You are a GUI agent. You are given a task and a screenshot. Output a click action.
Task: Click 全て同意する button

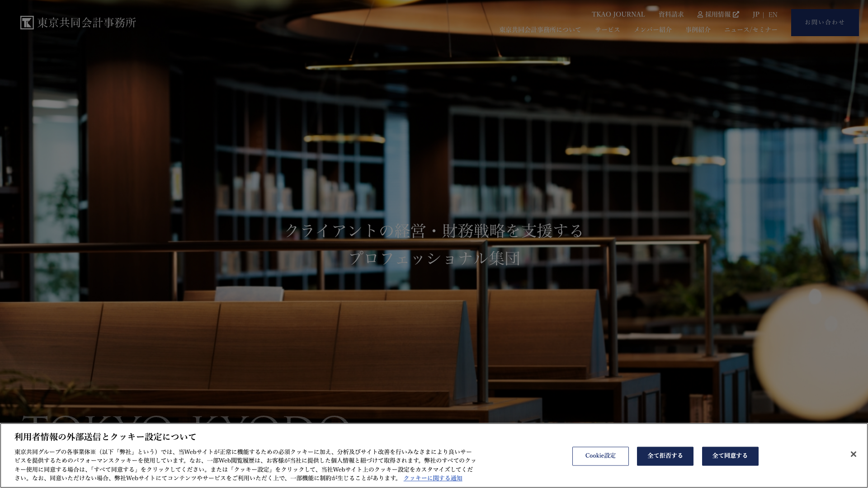click(730, 456)
